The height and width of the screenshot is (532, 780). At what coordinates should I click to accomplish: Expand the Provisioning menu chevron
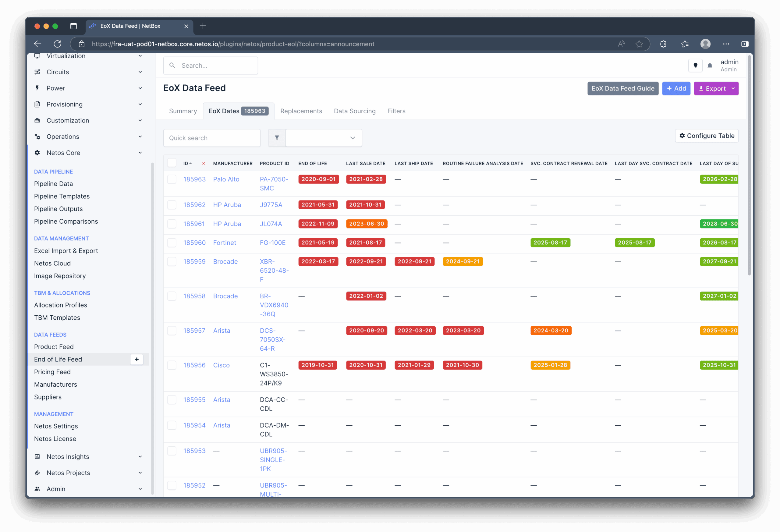[x=140, y=104]
